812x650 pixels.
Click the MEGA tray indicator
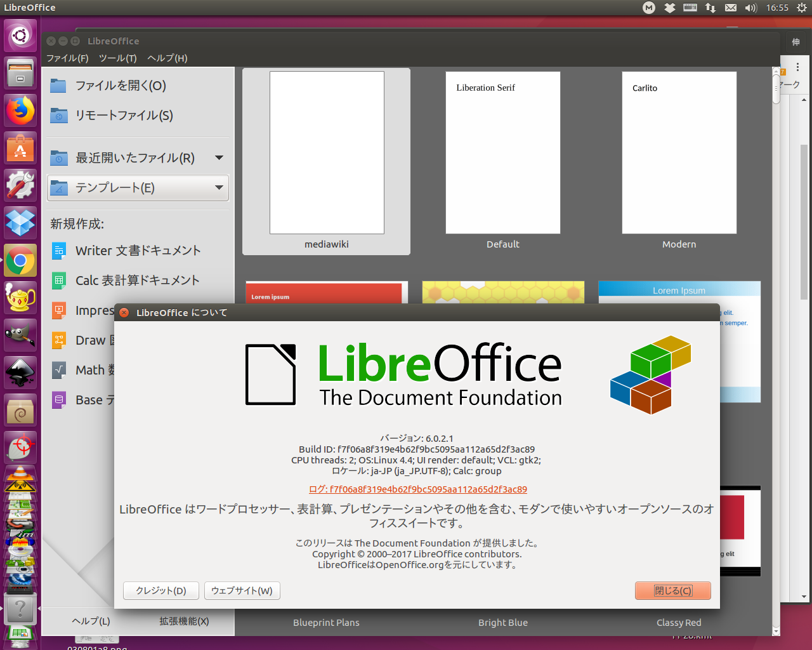(648, 8)
